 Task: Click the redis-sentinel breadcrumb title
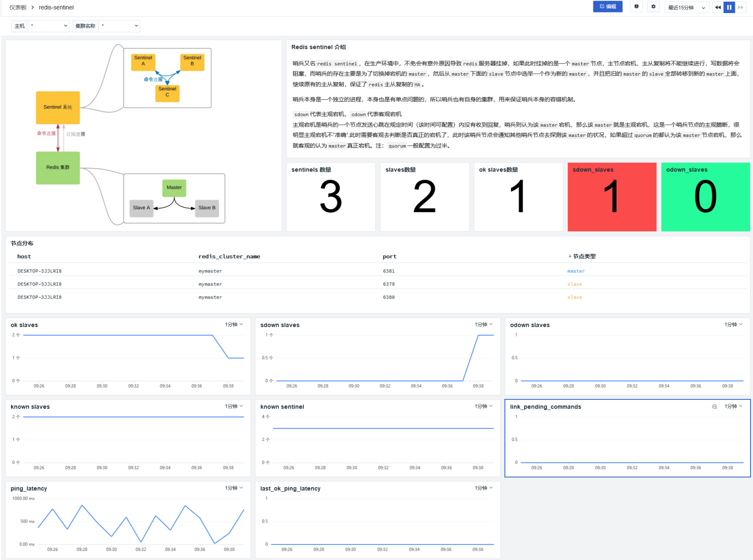pyautogui.click(x=56, y=8)
